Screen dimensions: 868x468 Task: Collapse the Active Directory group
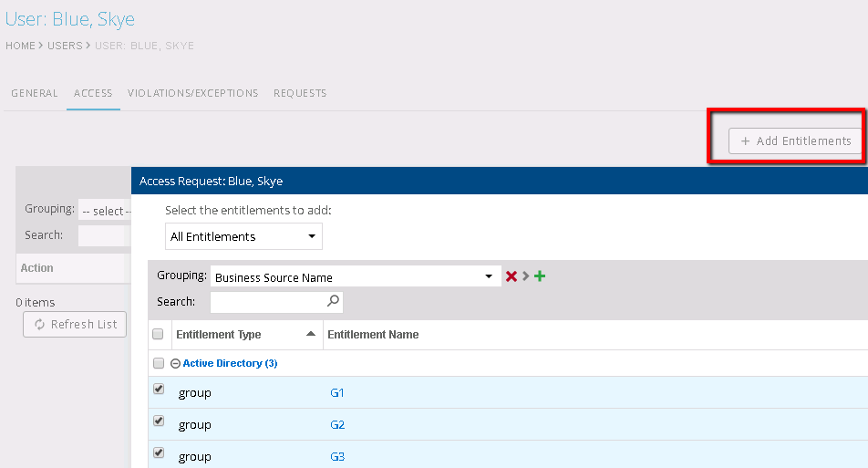pyautogui.click(x=175, y=363)
